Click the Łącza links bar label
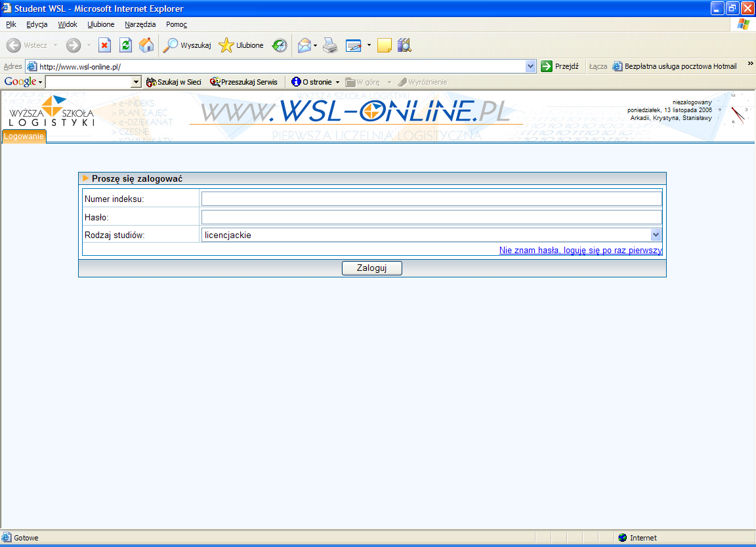The height and width of the screenshot is (547, 756). 598,66
